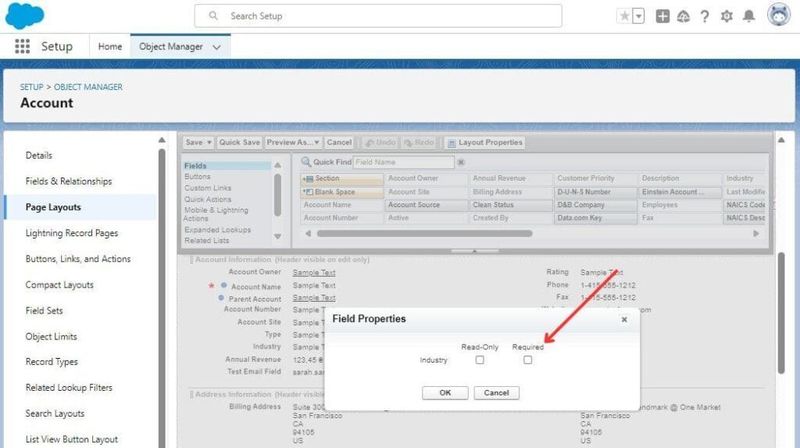Viewport: 800px width, 448px height.
Task: Open Details in the sidebar
Action: 39,155
